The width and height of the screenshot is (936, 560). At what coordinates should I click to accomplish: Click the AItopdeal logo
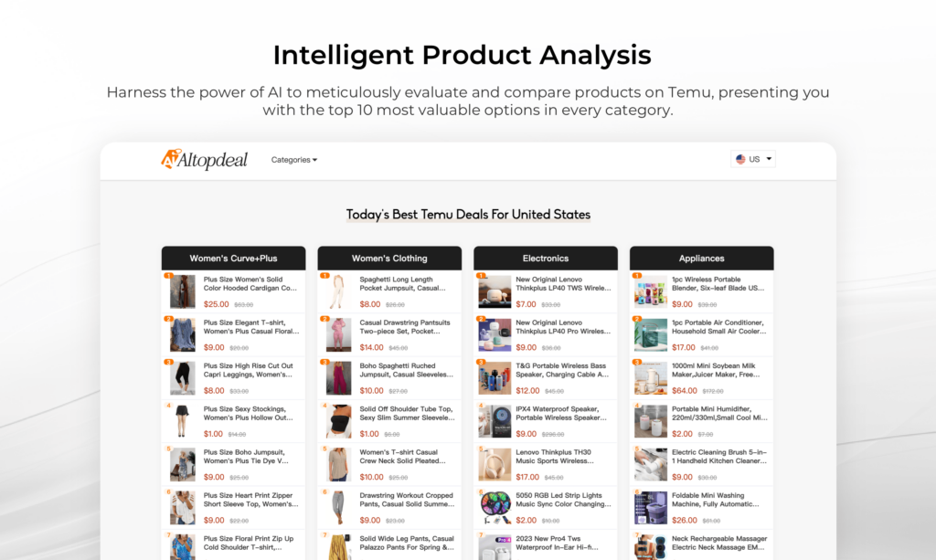[204, 160]
